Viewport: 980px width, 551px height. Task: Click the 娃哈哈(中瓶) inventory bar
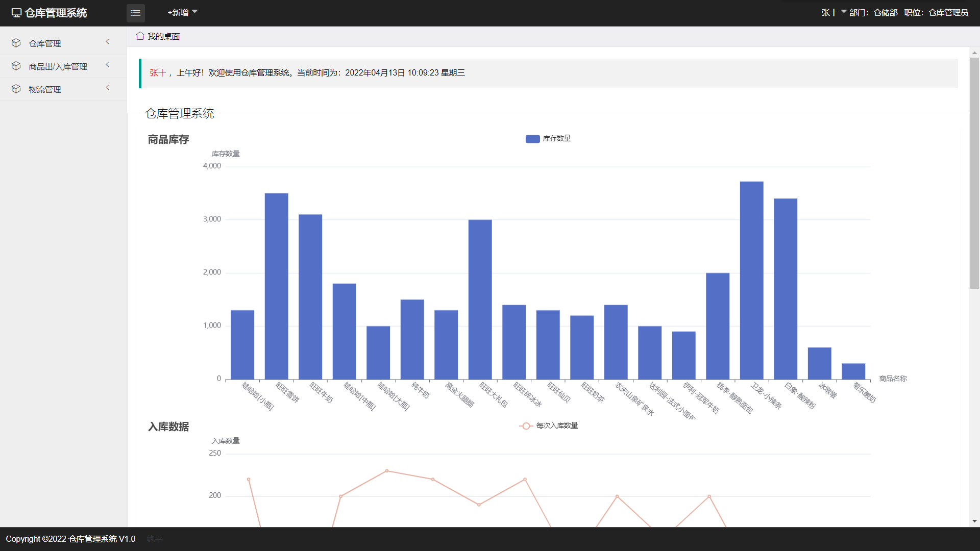pyautogui.click(x=344, y=332)
